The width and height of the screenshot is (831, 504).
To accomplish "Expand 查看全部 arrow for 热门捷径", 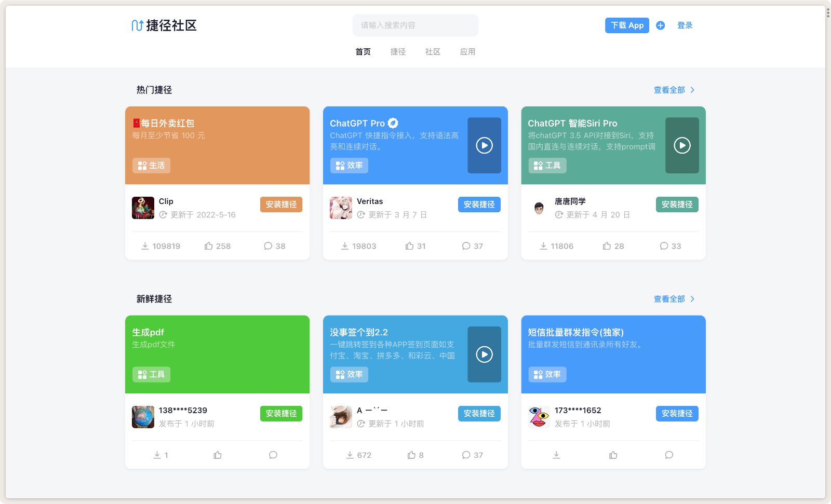I will (x=692, y=90).
